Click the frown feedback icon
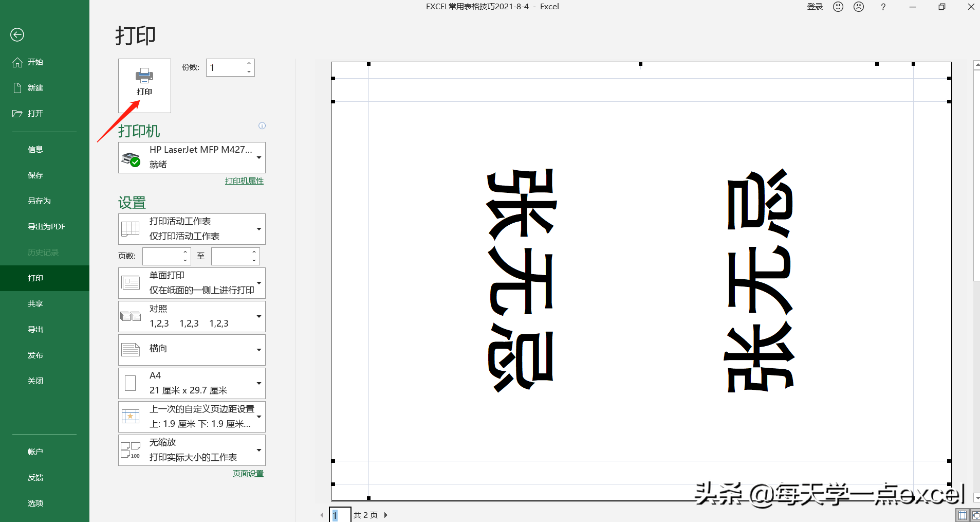 [859, 7]
